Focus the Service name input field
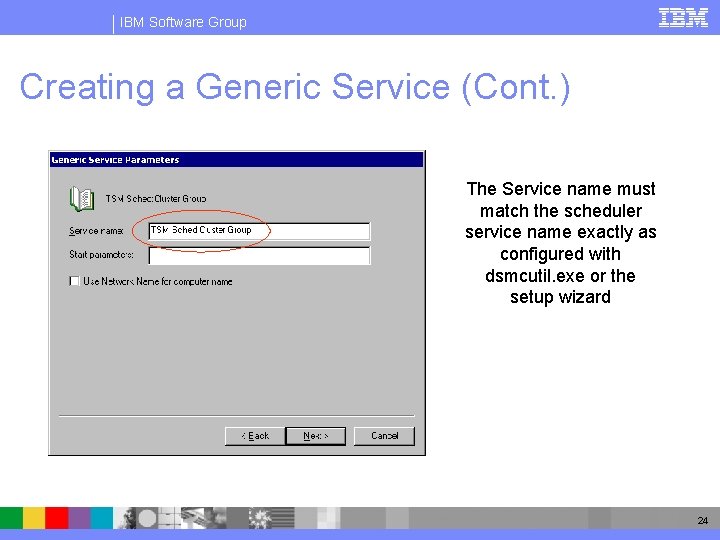This screenshot has height=540, width=720. coord(259,231)
